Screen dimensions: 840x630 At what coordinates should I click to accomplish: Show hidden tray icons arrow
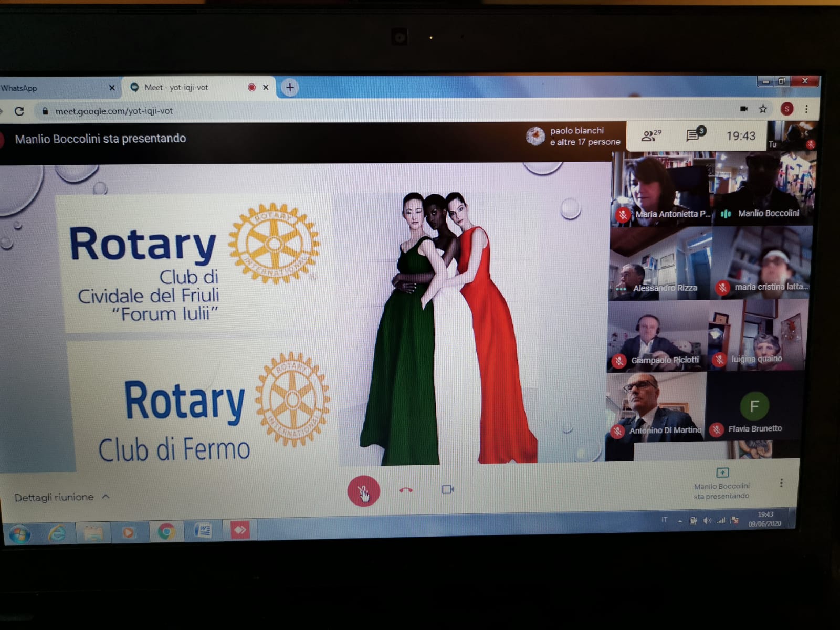tap(680, 521)
